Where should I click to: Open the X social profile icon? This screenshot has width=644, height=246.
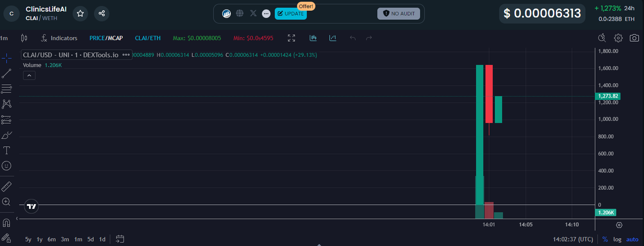(253, 13)
